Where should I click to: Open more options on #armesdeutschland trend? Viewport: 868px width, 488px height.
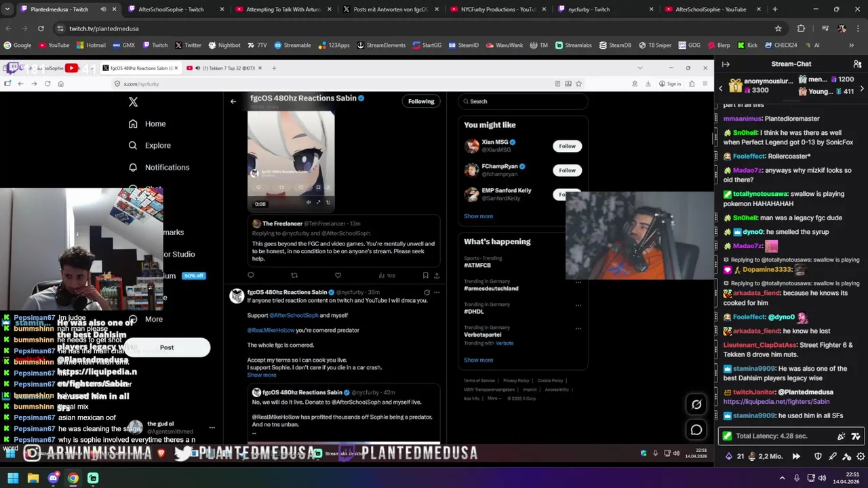click(578, 282)
